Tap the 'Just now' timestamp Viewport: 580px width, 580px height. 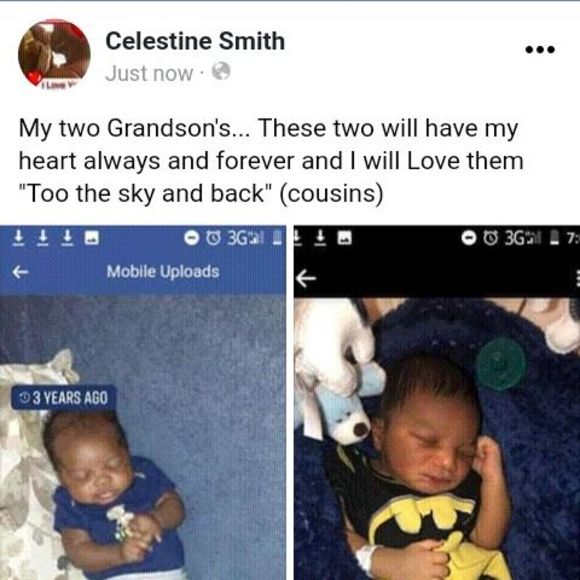(x=149, y=73)
